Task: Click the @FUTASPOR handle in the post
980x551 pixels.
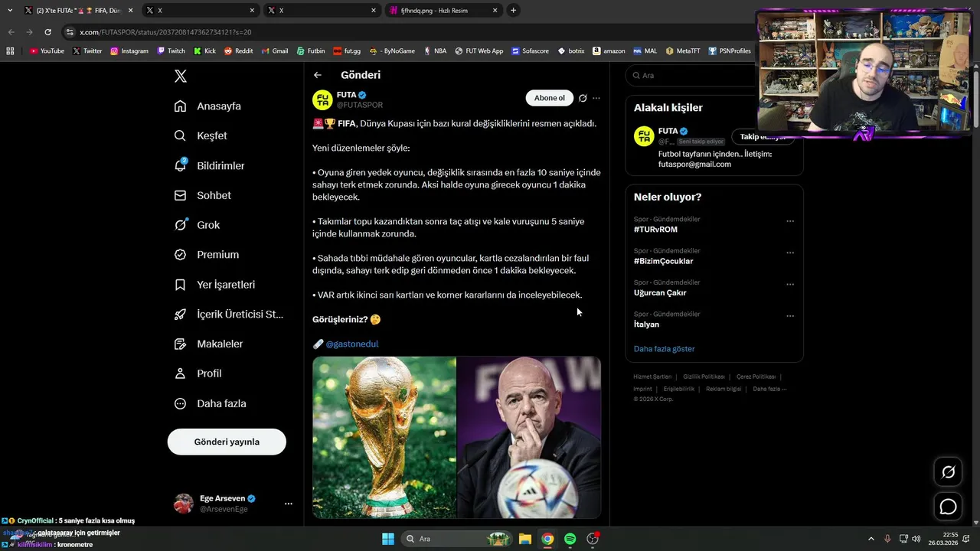Action: 360,105
